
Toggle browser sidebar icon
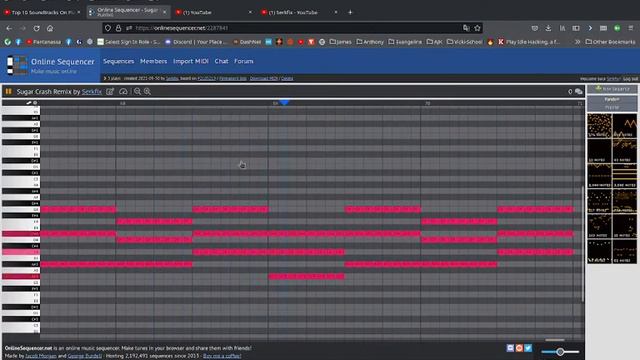pos(576,28)
